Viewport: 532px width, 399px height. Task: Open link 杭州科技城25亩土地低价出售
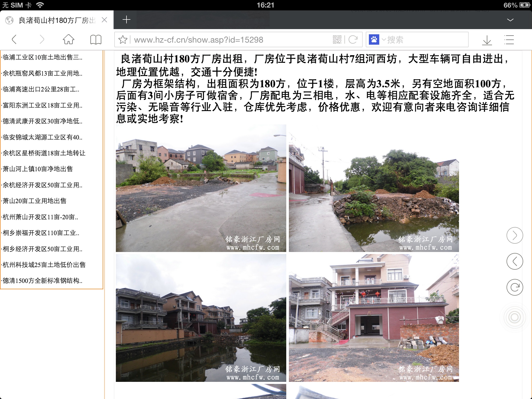[x=44, y=265]
